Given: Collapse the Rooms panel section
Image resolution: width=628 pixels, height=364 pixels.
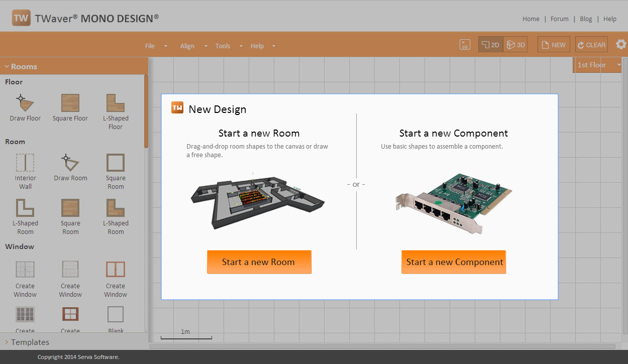Looking at the screenshot, I should point(74,66).
